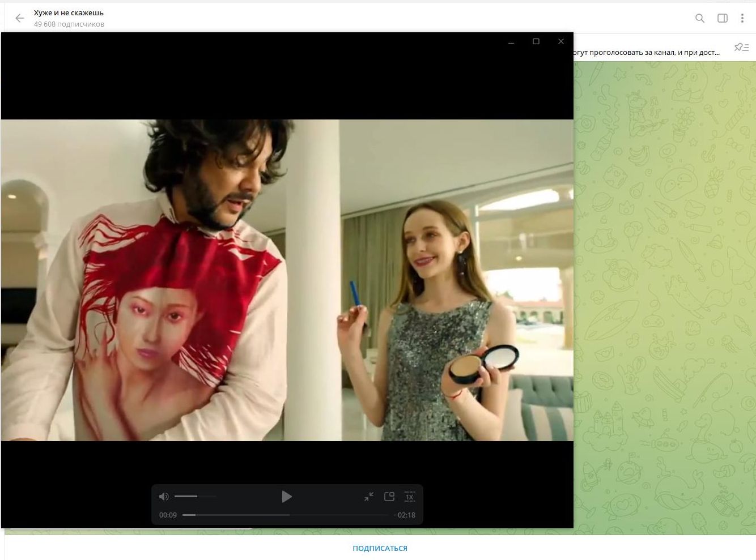This screenshot has height=560, width=756.
Task: Toggle the right sidebar panel
Action: coord(723,18)
